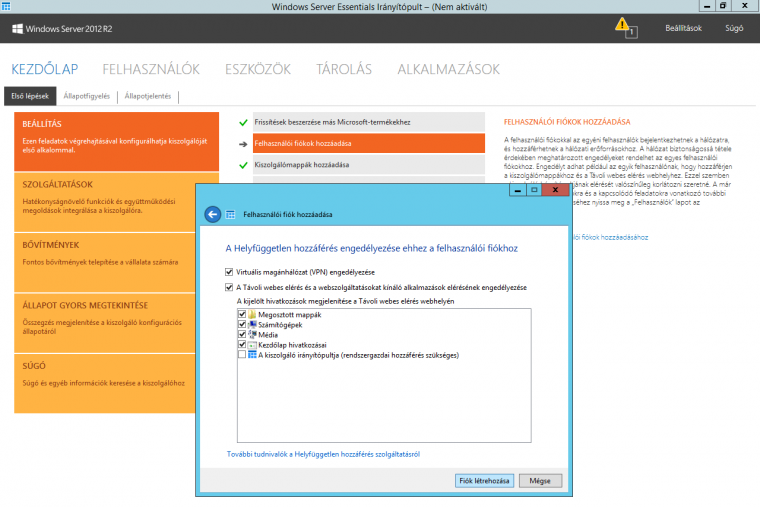The image size is (760, 507).
Task: Click the Mégse button
Action: (x=540, y=481)
